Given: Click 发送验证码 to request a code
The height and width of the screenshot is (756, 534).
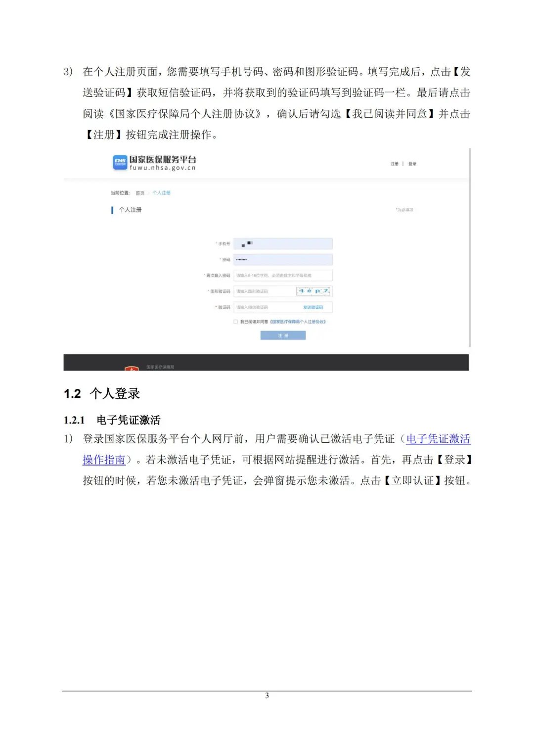Looking at the screenshot, I should coord(313,307).
